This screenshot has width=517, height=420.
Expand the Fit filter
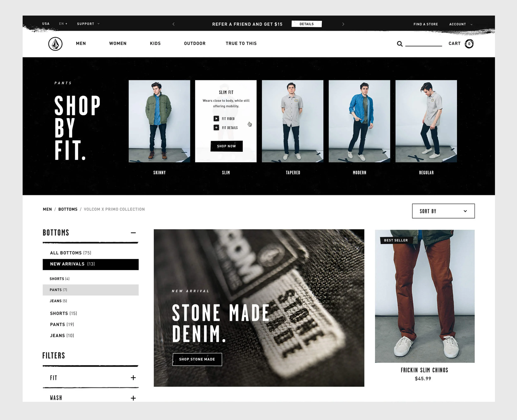[133, 378]
